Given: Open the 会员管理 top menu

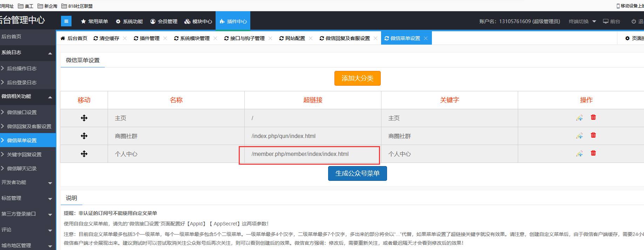Looking at the screenshot, I should click(x=164, y=21).
